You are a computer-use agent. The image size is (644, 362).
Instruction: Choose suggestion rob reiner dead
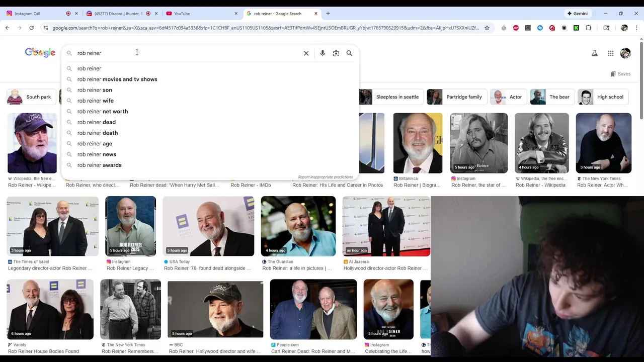point(210,122)
